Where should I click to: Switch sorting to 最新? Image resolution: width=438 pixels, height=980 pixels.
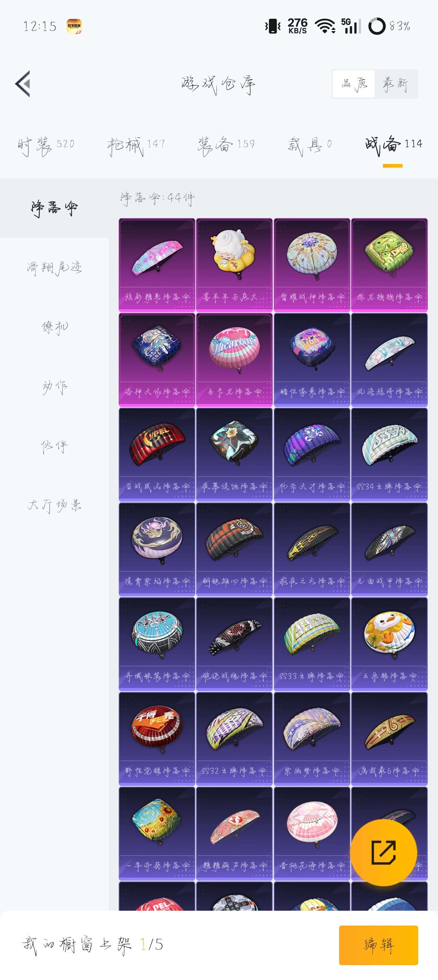[396, 84]
